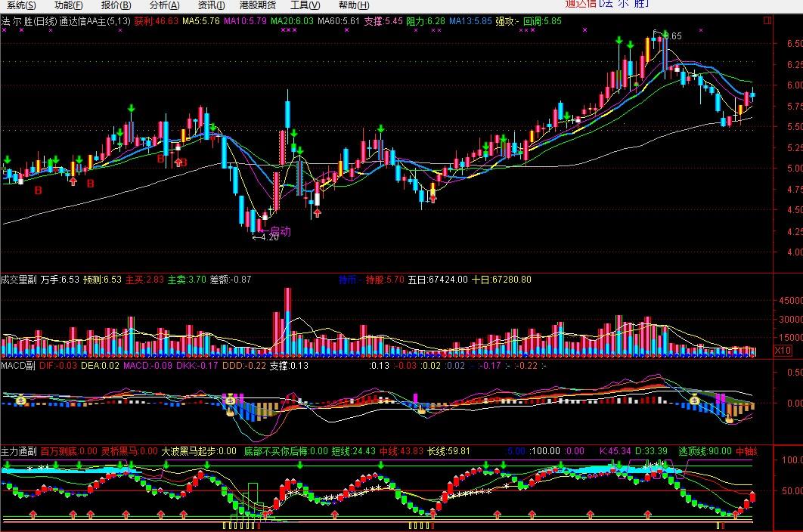Viewport: 803px width, 532px height.
Task: Open the 帮助(H) menu
Action: [354, 5]
